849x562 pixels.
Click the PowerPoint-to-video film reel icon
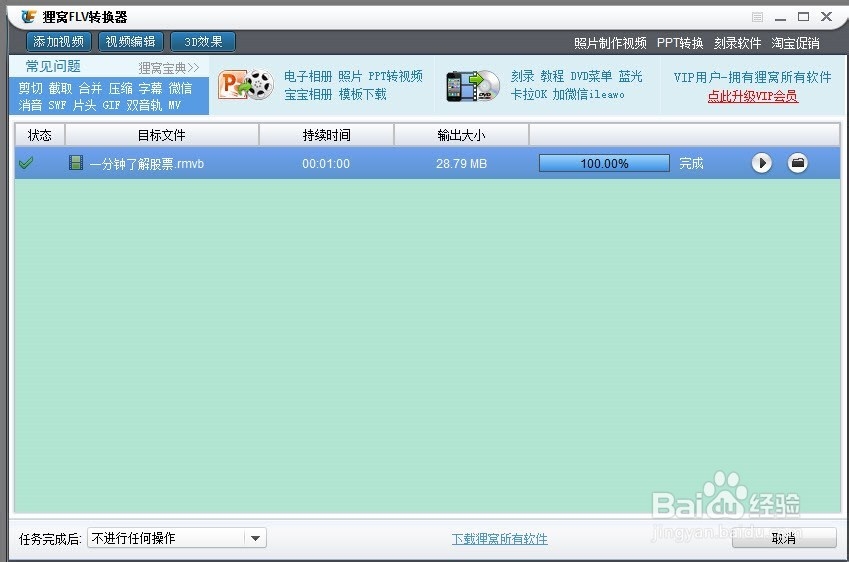pyautogui.click(x=246, y=85)
